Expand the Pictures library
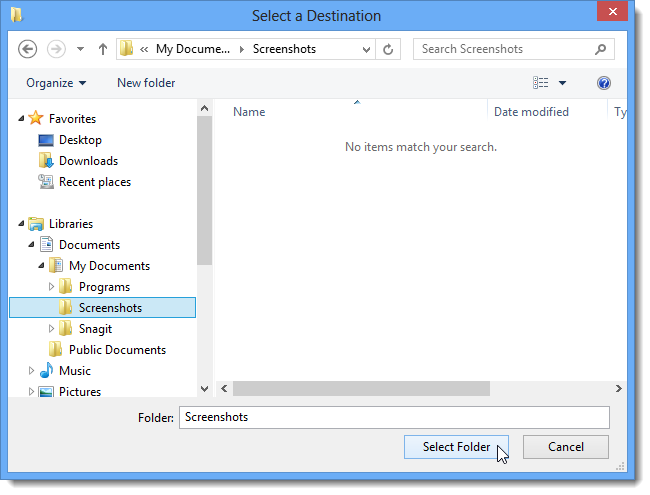650x495 pixels. 31,391
